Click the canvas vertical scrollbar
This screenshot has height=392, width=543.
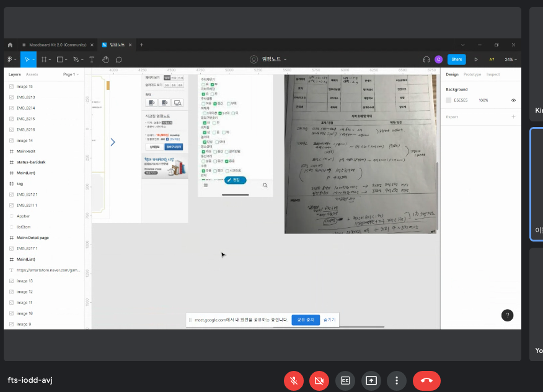coord(438,196)
